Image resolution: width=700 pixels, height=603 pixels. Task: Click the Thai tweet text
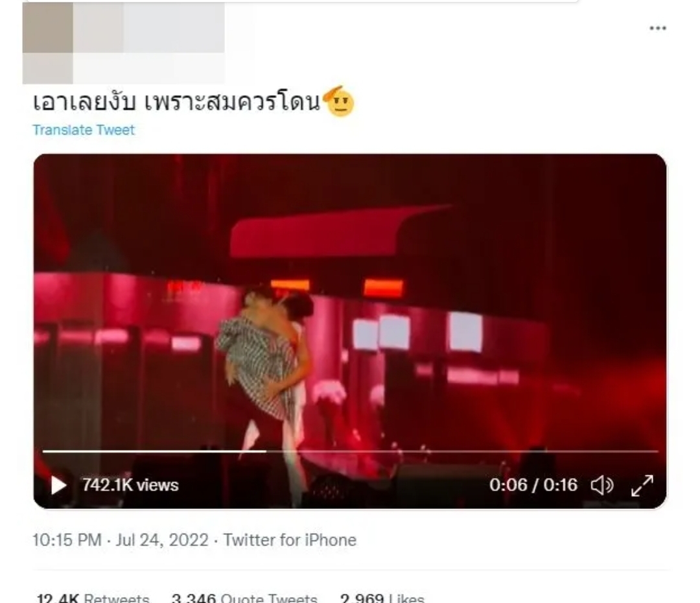[x=177, y=102]
